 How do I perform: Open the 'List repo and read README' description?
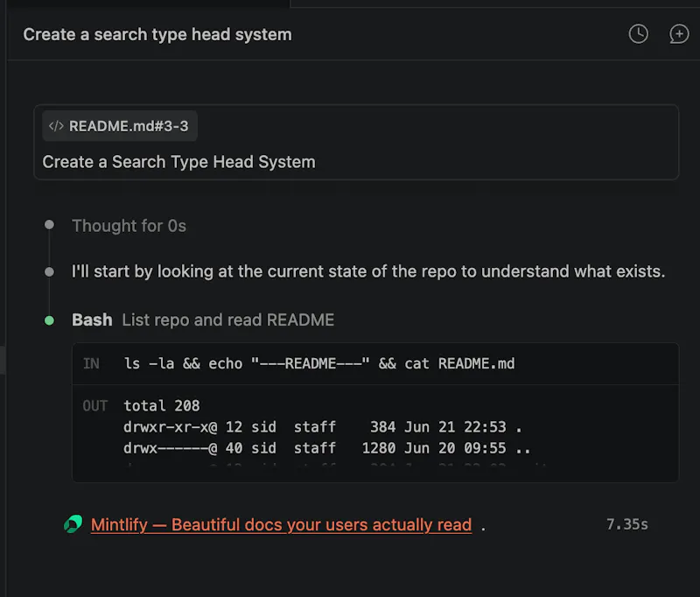point(228,320)
